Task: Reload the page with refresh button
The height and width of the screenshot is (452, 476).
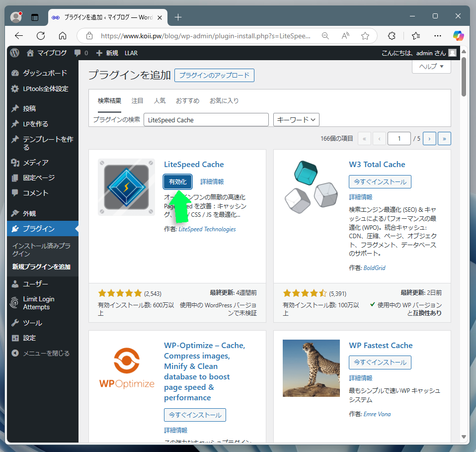Action: click(x=41, y=36)
